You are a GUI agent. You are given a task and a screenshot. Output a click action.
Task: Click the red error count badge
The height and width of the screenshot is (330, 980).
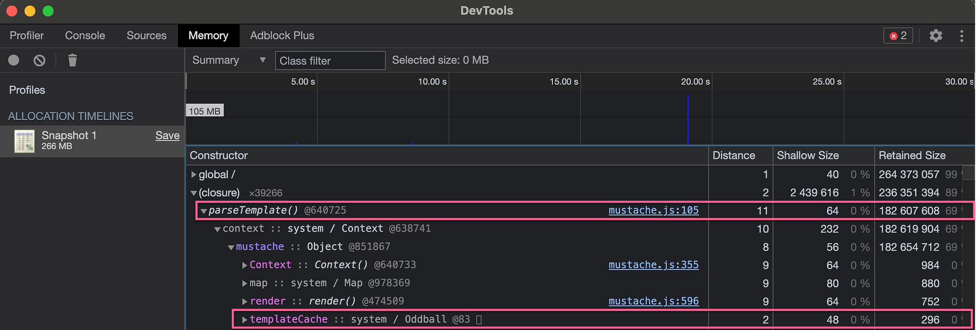point(898,36)
